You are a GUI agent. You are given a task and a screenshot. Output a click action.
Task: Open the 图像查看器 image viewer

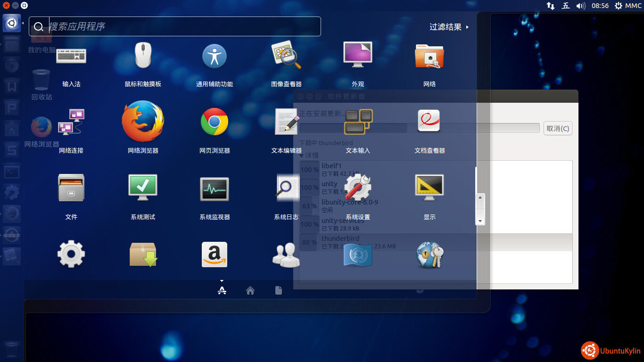pos(286,56)
